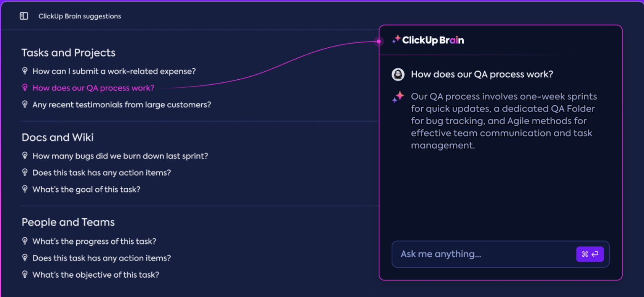Open the user avatar in the chat panel

tap(397, 74)
